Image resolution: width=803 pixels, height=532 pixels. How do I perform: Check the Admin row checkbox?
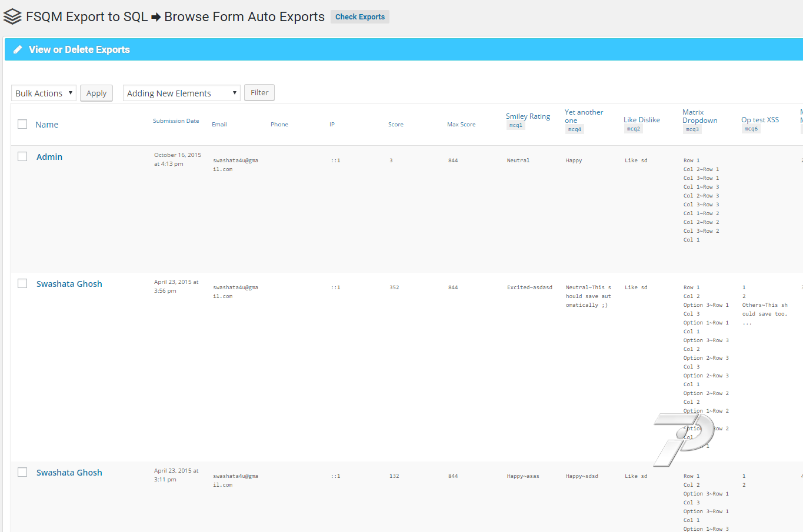click(22, 156)
